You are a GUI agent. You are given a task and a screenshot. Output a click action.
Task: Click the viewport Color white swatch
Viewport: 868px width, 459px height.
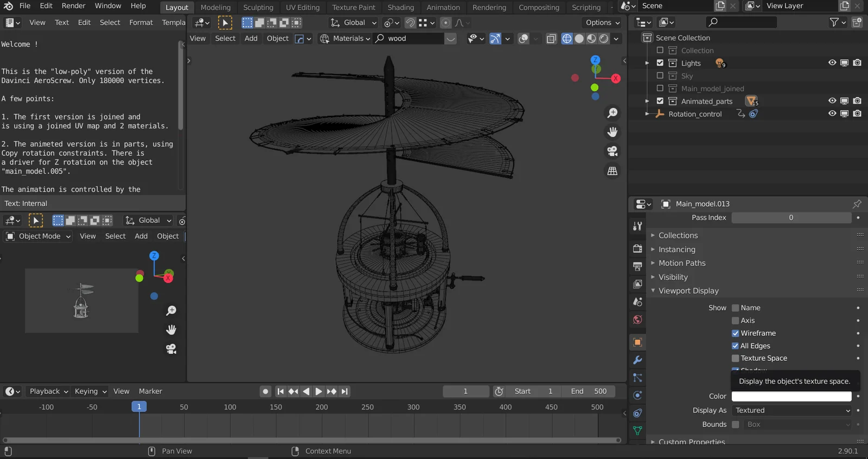click(x=792, y=397)
